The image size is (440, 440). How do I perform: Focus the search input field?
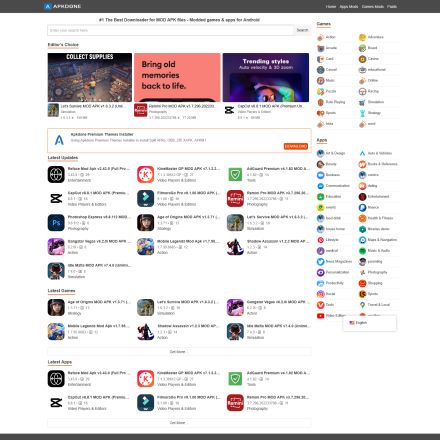[x=171, y=30]
